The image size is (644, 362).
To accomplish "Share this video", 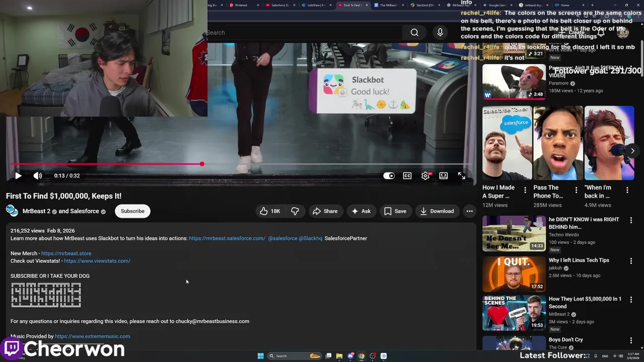I will point(325,211).
